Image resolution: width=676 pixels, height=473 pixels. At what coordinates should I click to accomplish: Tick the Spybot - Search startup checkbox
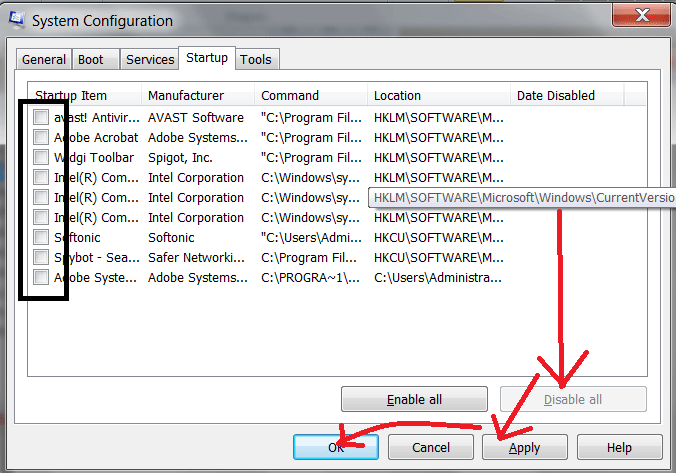click(x=41, y=257)
